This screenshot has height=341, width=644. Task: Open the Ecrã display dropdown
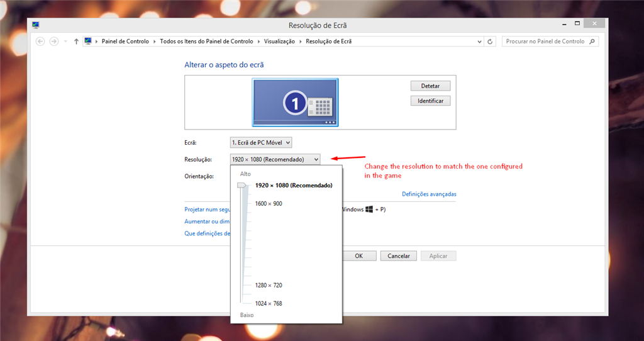click(x=261, y=143)
